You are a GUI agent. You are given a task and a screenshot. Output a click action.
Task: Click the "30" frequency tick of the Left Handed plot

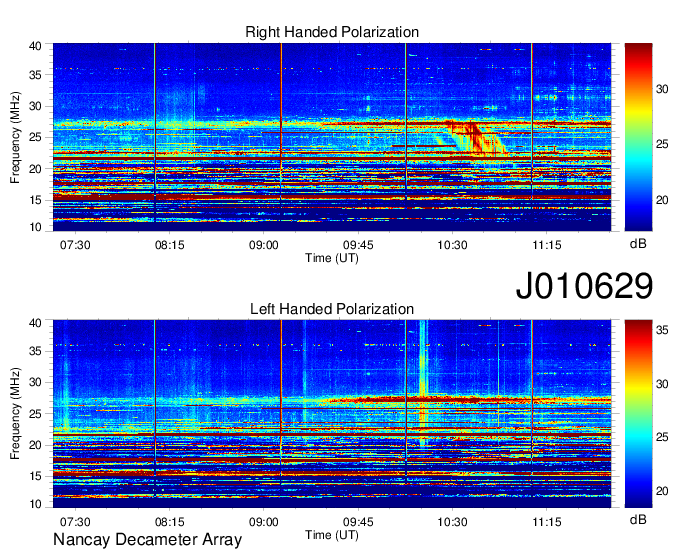[36, 382]
